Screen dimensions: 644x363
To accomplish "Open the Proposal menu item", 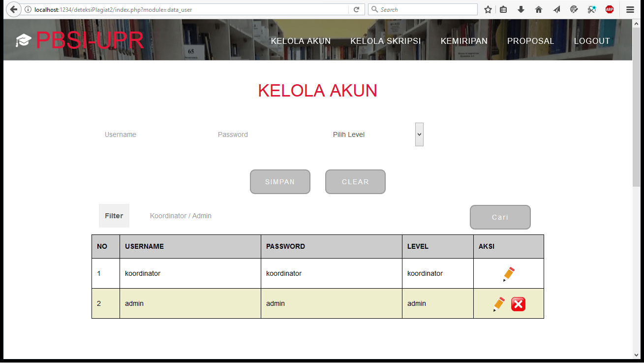I will point(530,41).
